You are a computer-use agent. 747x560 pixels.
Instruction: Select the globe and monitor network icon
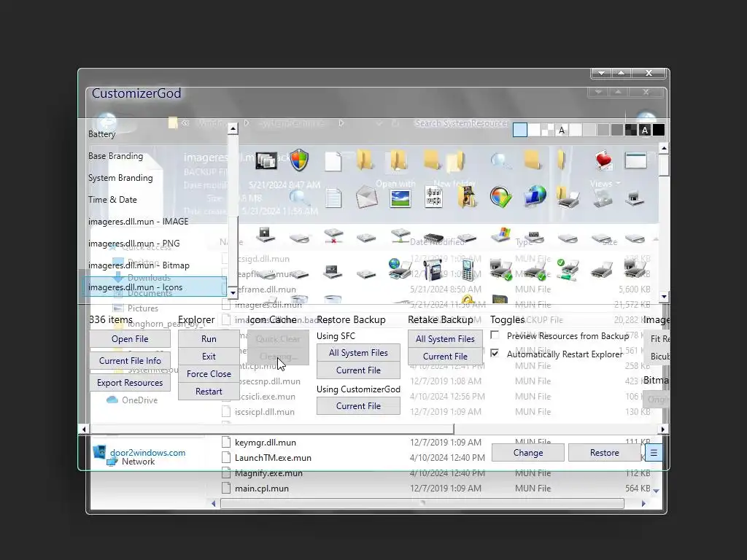pyautogui.click(x=535, y=197)
